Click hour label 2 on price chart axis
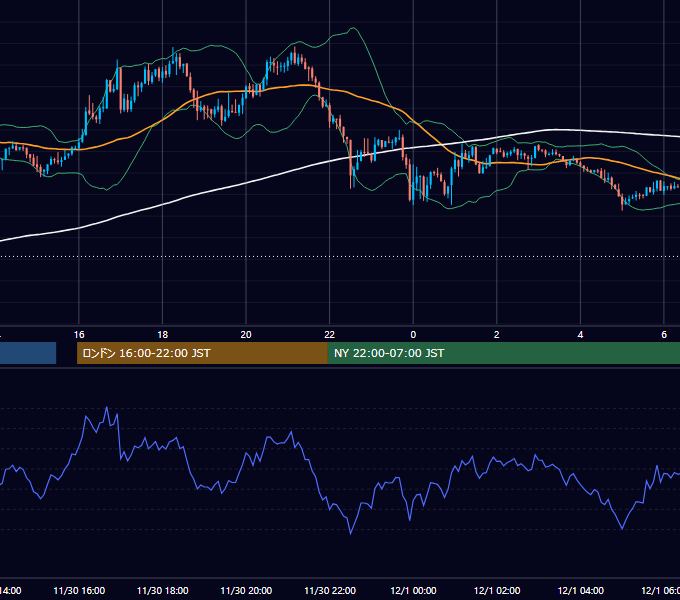The width and height of the screenshot is (680, 600). tap(497, 335)
